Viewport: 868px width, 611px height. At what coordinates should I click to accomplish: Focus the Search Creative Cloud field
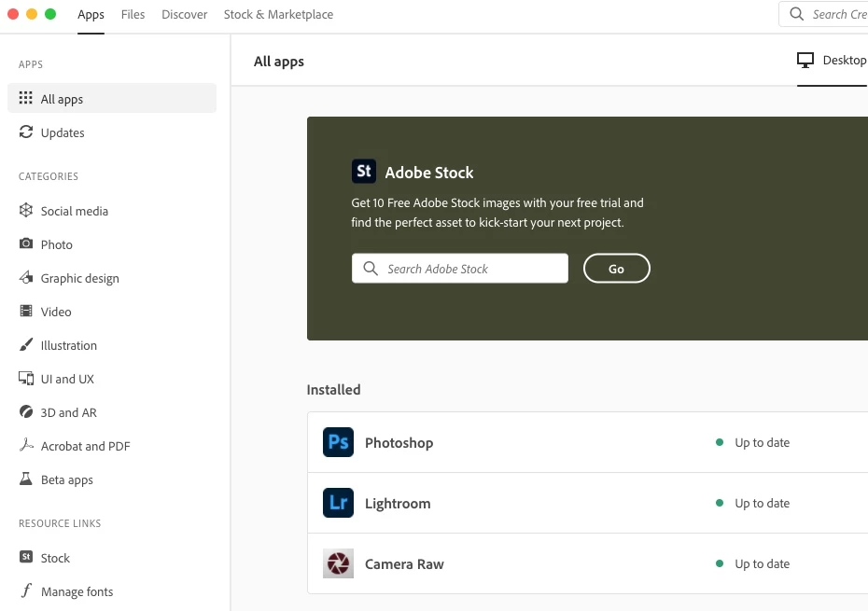(824, 14)
